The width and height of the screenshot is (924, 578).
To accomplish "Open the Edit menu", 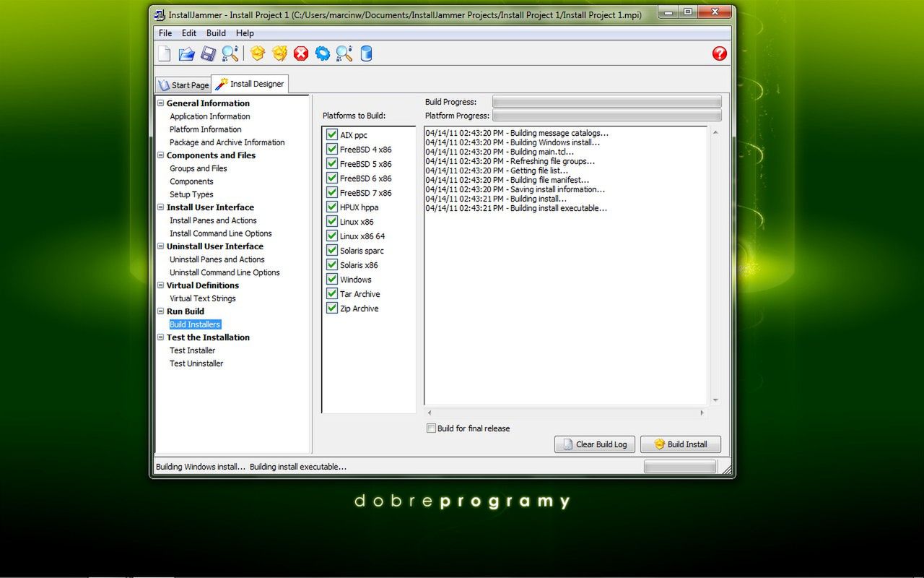I will [189, 33].
